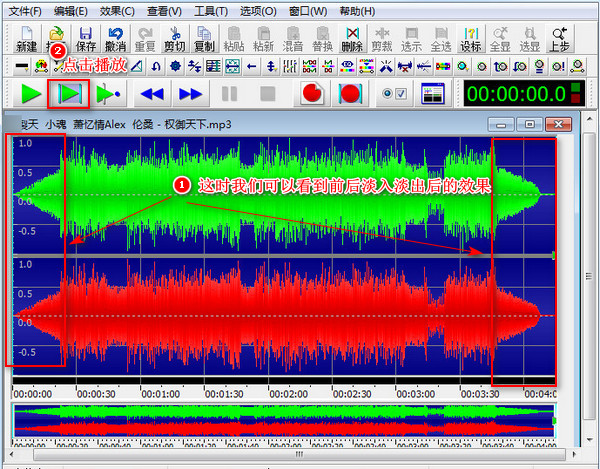Open the 选项(O) menu

[x=258, y=11]
